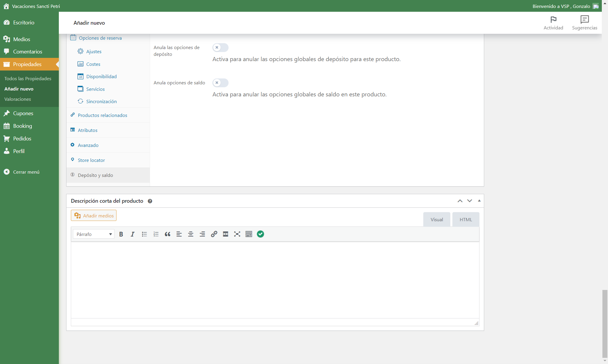Click Gonzalo's user avatar
This screenshot has width=608, height=364.
click(596, 6)
